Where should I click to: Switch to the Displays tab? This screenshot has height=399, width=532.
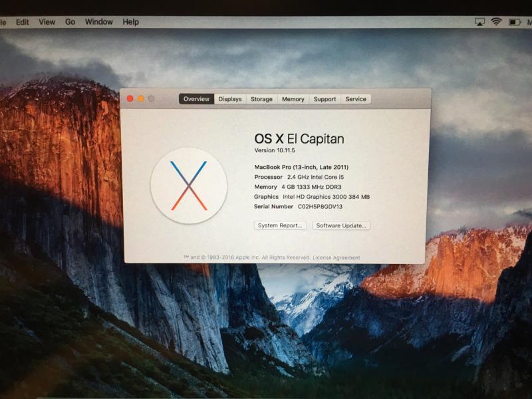[x=230, y=99]
